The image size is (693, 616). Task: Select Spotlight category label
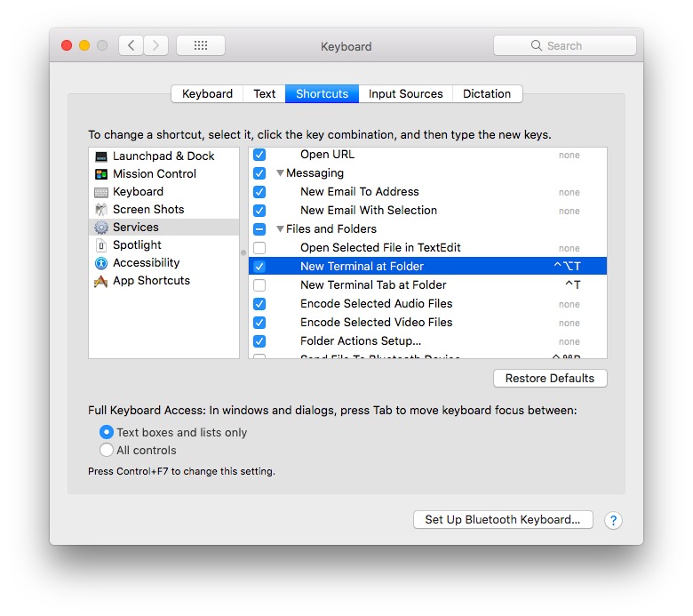coord(137,245)
